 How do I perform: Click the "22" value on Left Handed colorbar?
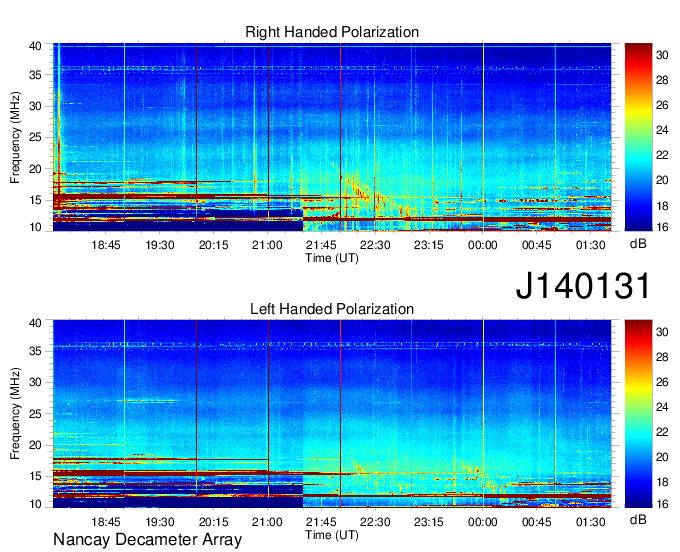pyautogui.click(x=662, y=432)
